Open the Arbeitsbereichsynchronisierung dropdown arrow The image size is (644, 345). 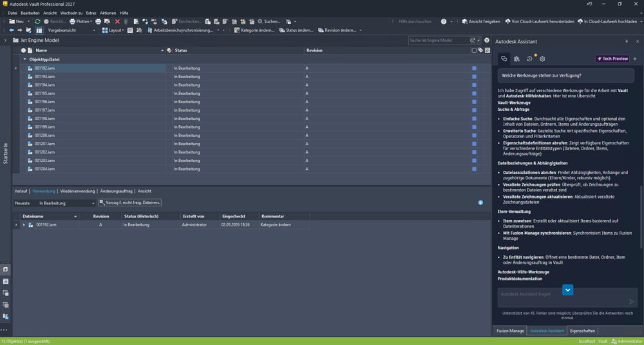pyautogui.click(x=218, y=30)
